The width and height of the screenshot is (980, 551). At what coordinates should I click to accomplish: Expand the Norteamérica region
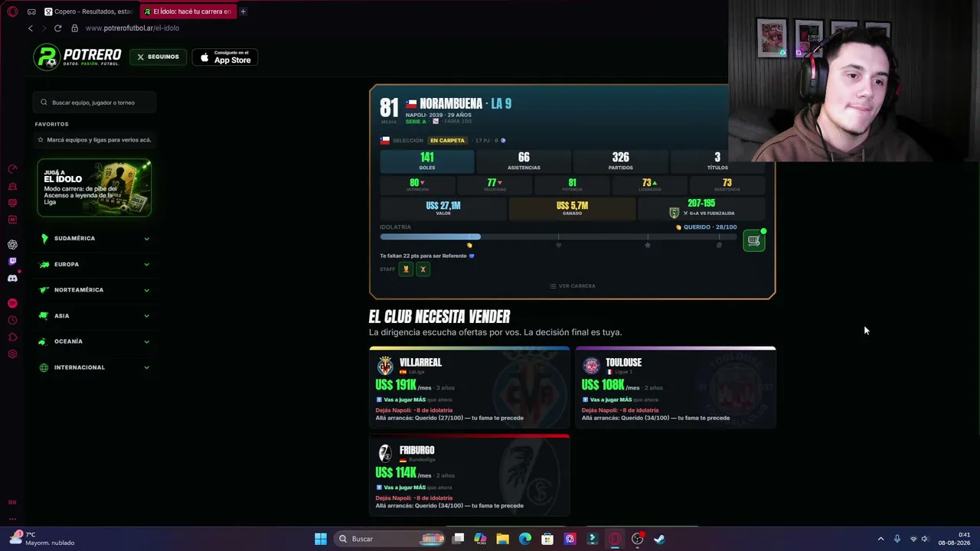coord(94,290)
